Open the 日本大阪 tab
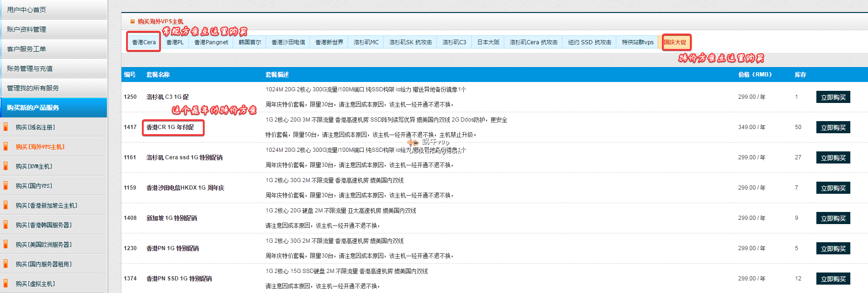868x293 pixels. coord(488,42)
